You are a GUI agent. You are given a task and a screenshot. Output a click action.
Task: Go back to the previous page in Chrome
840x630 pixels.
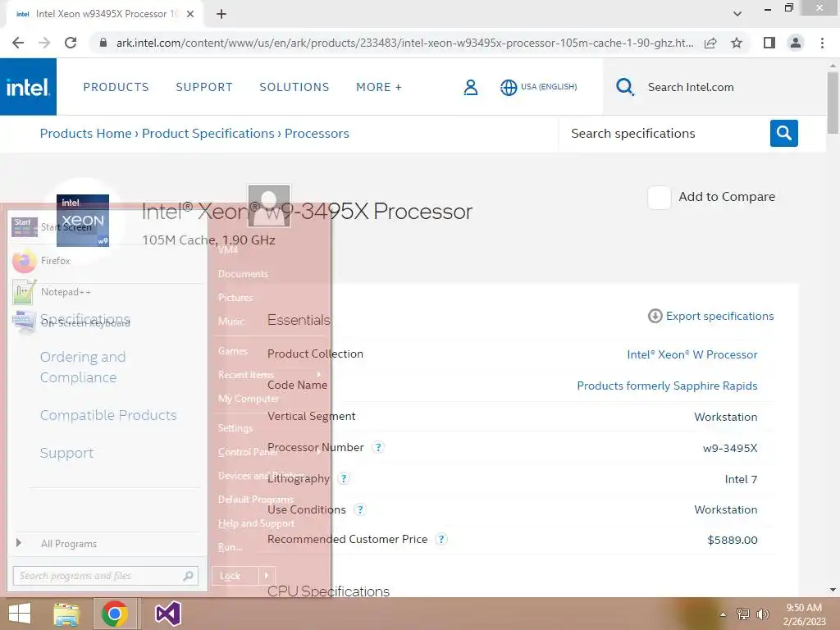coord(18,43)
